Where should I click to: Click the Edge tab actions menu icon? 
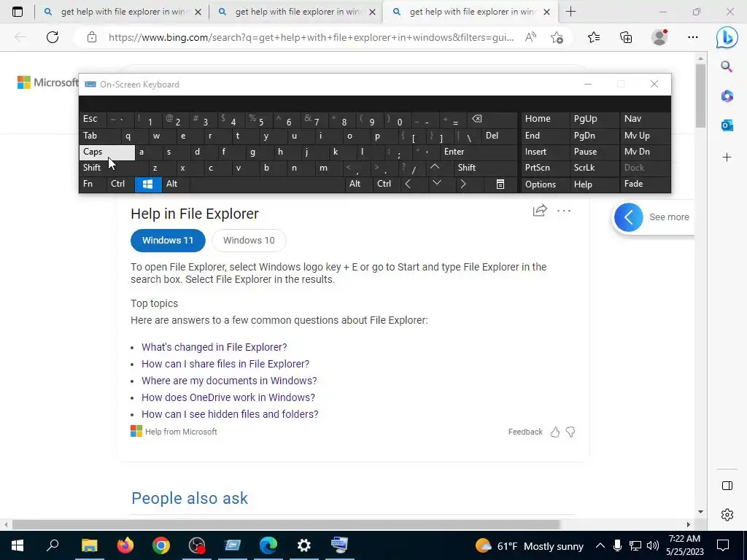point(18,12)
